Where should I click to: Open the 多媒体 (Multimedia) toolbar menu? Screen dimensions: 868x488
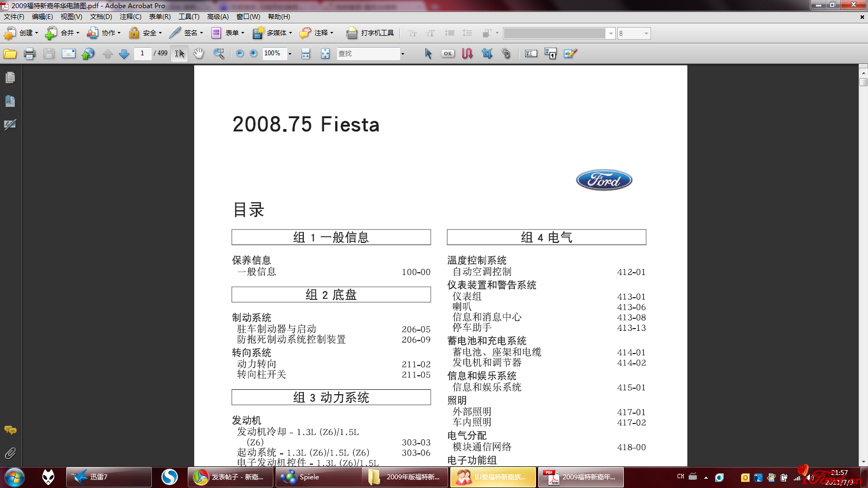coord(272,33)
